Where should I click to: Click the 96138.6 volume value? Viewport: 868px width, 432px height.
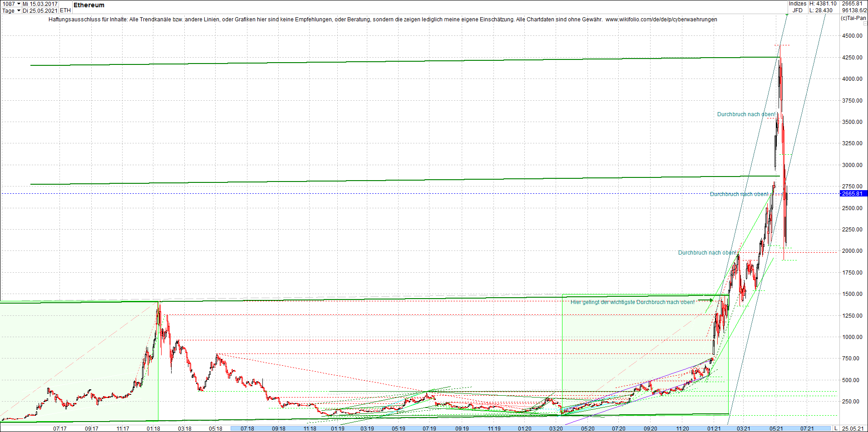coord(853,10)
